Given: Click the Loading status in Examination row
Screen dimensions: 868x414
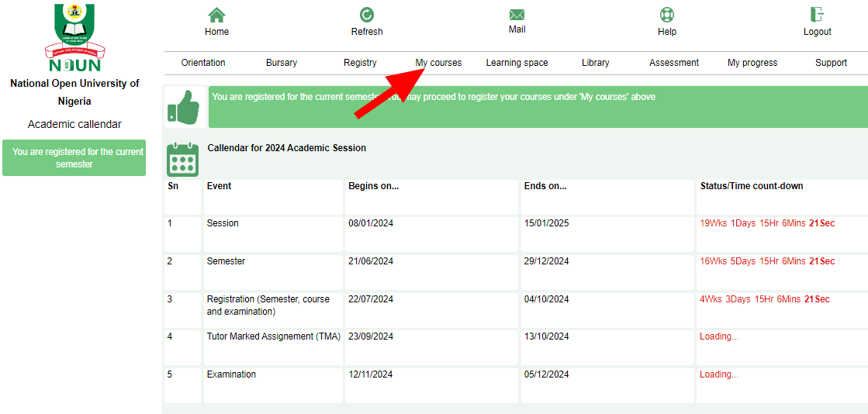Looking at the screenshot, I should (x=719, y=374).
